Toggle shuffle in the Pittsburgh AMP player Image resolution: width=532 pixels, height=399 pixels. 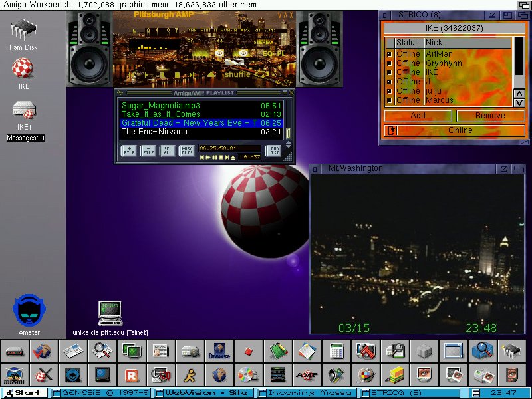coord(236,74)
